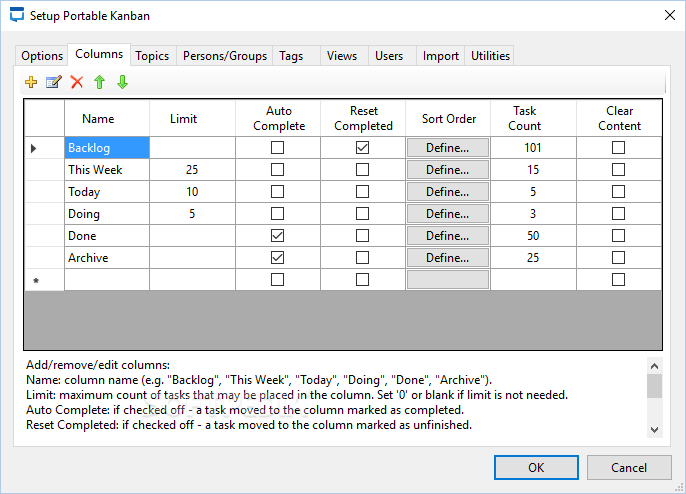Uncheck Auto Complete for Archive row
The height and width of the screenshot is (494, 686).
coord(277,257)
